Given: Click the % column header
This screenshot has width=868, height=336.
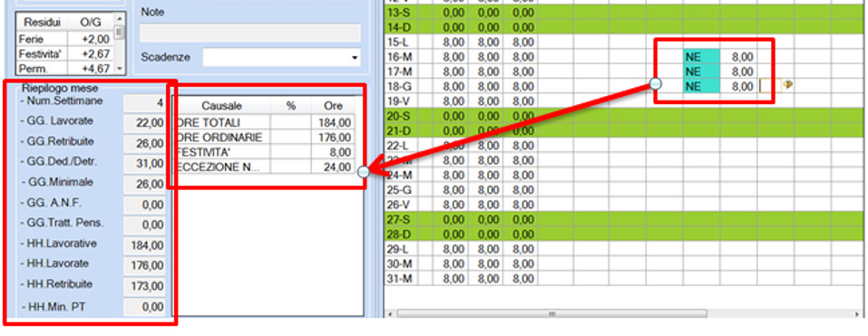Looking at the screenshot, I should click(x=291, y=106).
